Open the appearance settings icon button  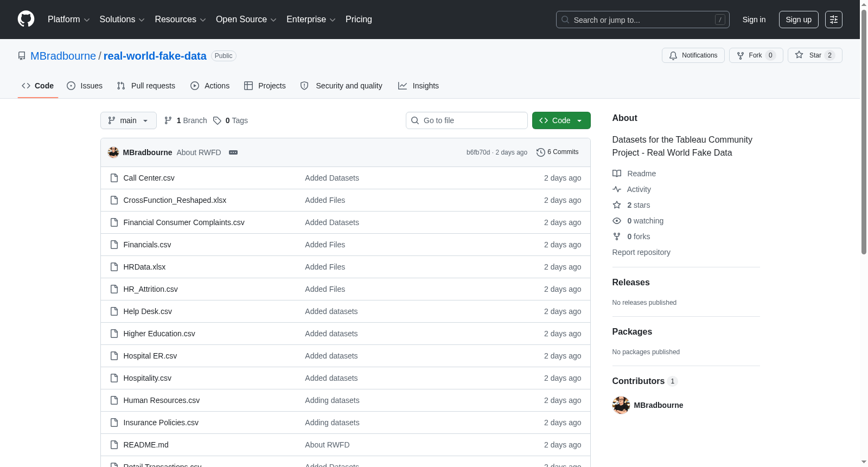834,20
